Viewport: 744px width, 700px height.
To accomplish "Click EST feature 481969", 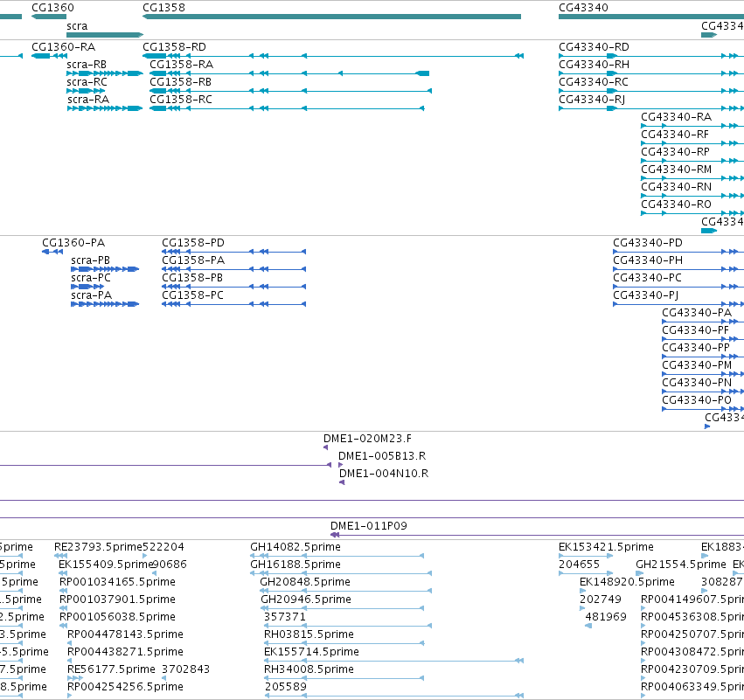I will coord(606,617).
